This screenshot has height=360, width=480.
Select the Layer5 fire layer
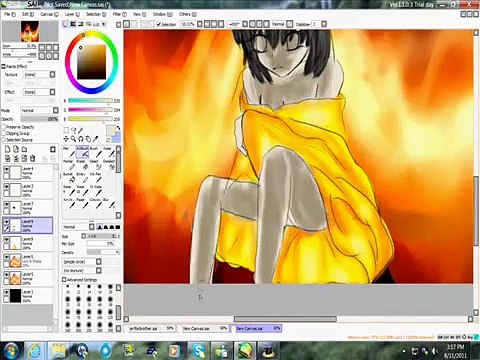(28, 278)
